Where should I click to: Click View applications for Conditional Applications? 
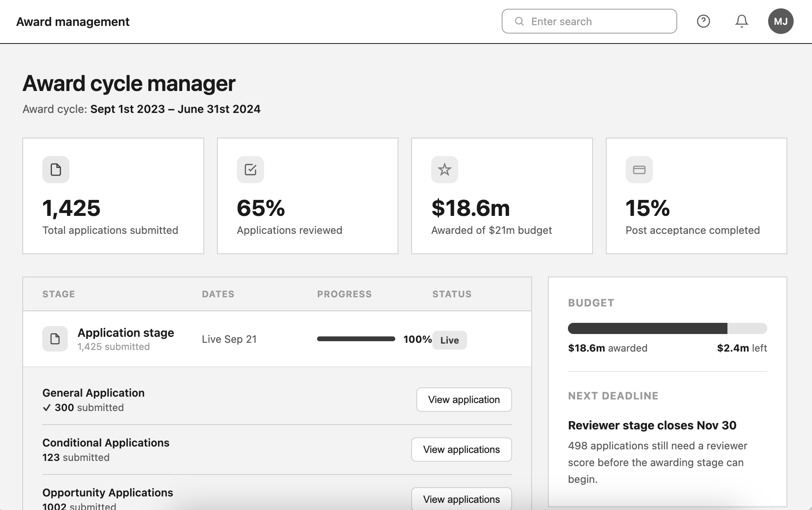[x=461, y=449]
